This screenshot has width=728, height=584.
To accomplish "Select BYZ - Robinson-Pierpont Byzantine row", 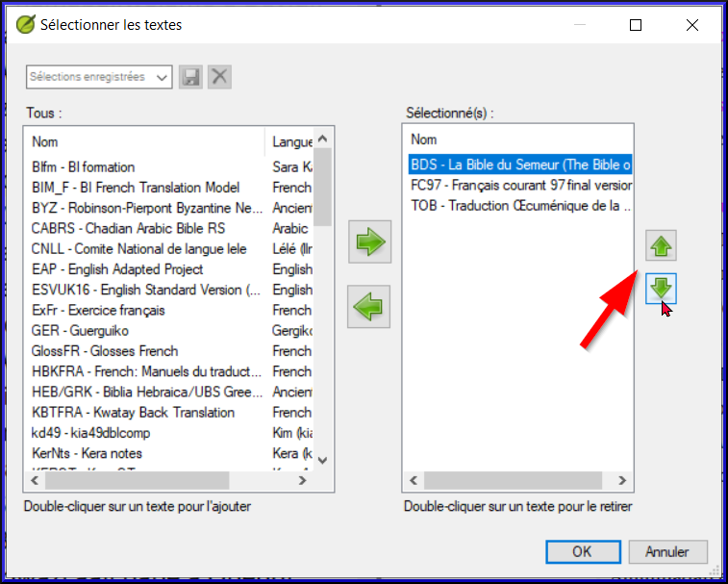I will 147,208.
